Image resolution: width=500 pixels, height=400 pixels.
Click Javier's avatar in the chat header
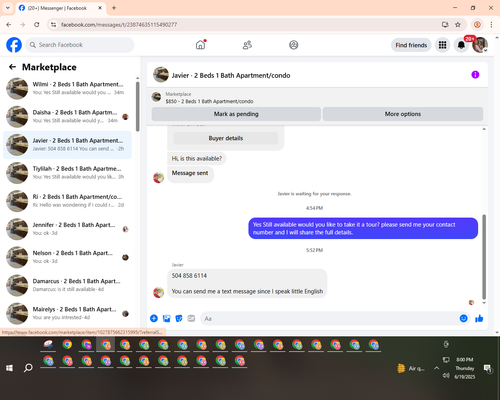point(161,75)
